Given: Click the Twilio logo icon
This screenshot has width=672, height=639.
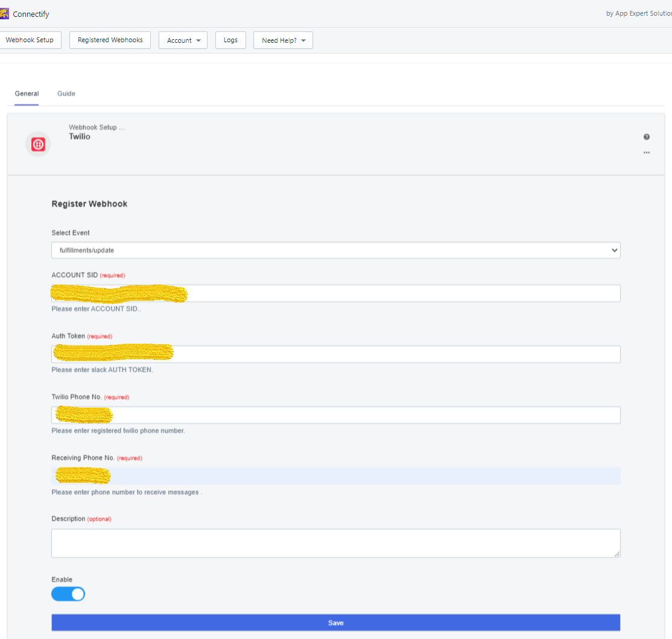Looking at the screenshot, I should (38, 144).
